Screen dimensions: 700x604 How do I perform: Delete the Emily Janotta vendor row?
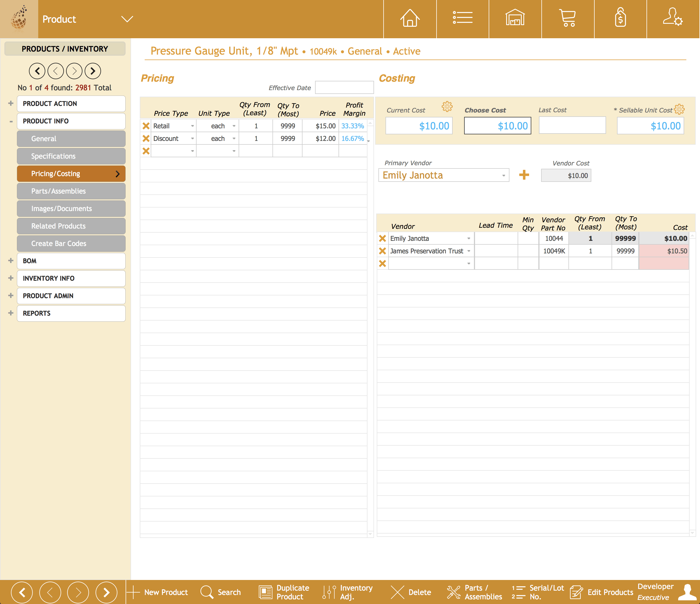382,238
